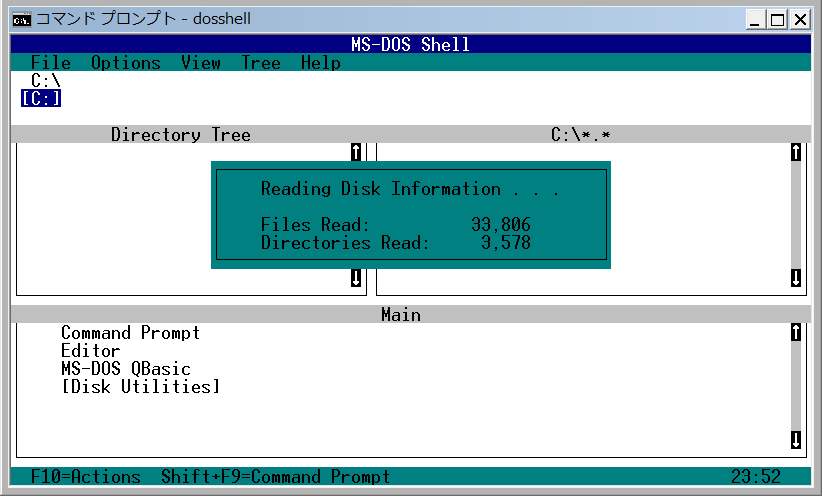Click the file list scroll-down arrow

point(796,278)
